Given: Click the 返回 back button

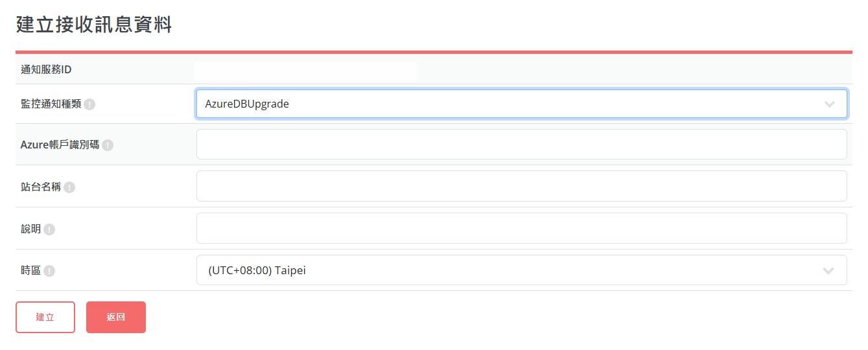Looking at the screenshot, I should tap(116, 317).
